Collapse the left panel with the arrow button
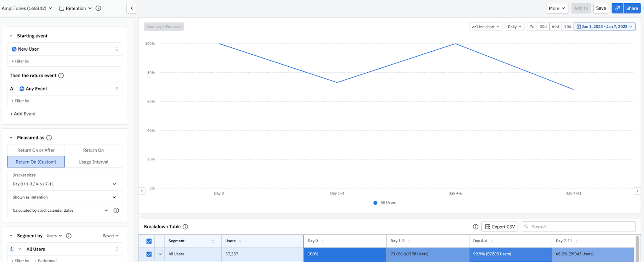This screenshot has width=644, height=262. pos(132,8)
